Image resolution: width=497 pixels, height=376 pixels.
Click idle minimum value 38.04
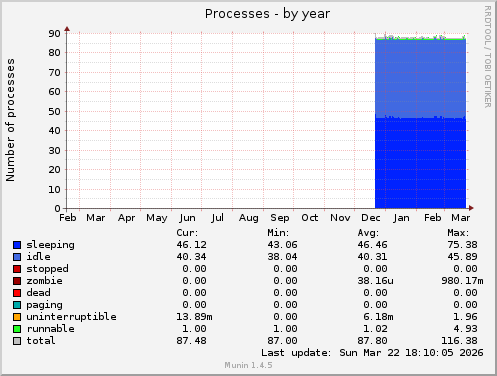click(x=282, y=257)
